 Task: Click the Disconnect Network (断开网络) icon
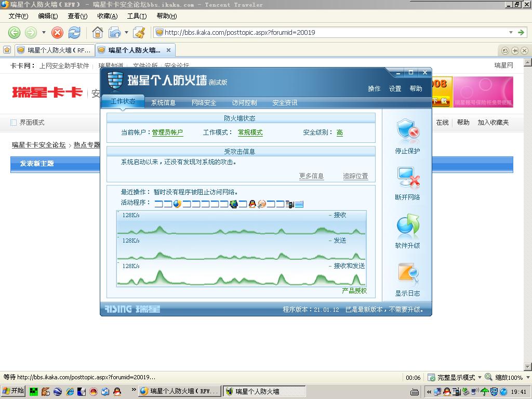[408, 178]
